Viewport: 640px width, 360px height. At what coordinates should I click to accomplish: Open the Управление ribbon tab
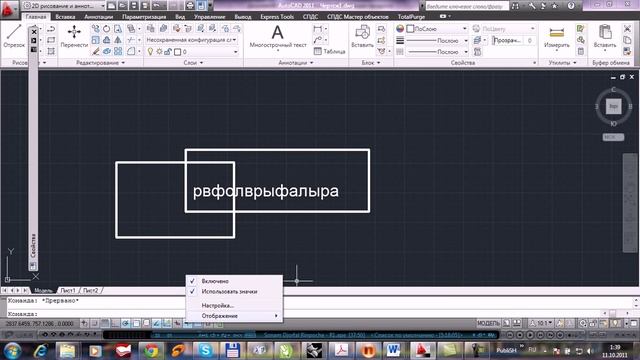tap(210, 17)
